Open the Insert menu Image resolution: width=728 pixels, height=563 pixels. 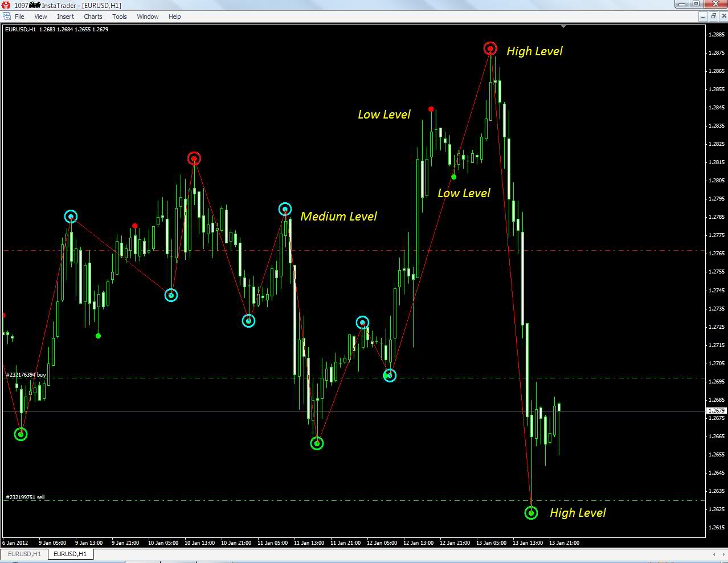click(x=66, y=17)
